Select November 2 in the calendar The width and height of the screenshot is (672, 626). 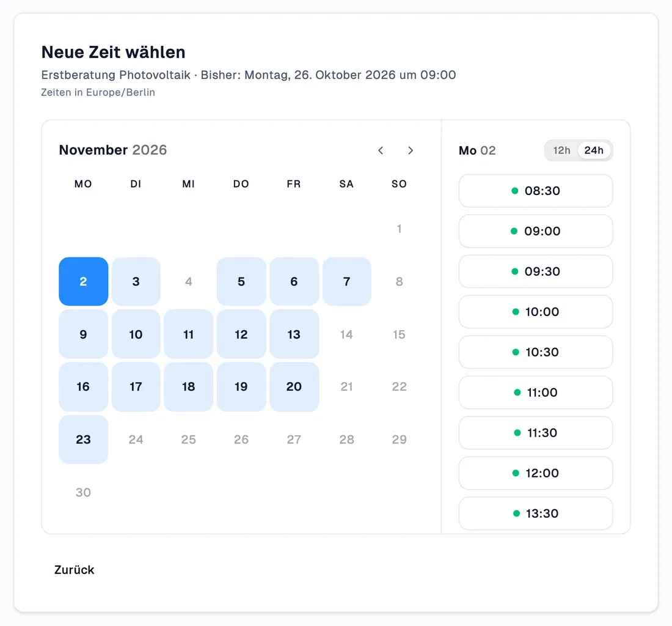[84, 282]
